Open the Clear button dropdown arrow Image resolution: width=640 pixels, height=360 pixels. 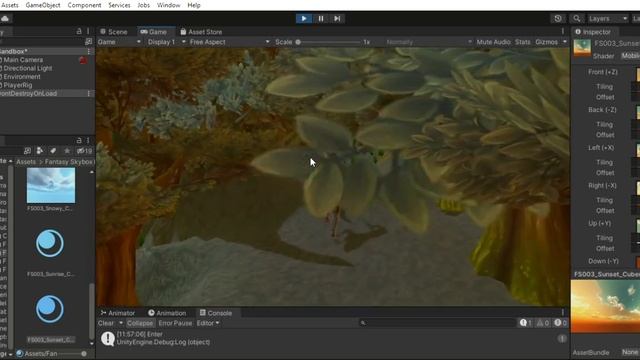pyautogui.click(x=121, y=323)
